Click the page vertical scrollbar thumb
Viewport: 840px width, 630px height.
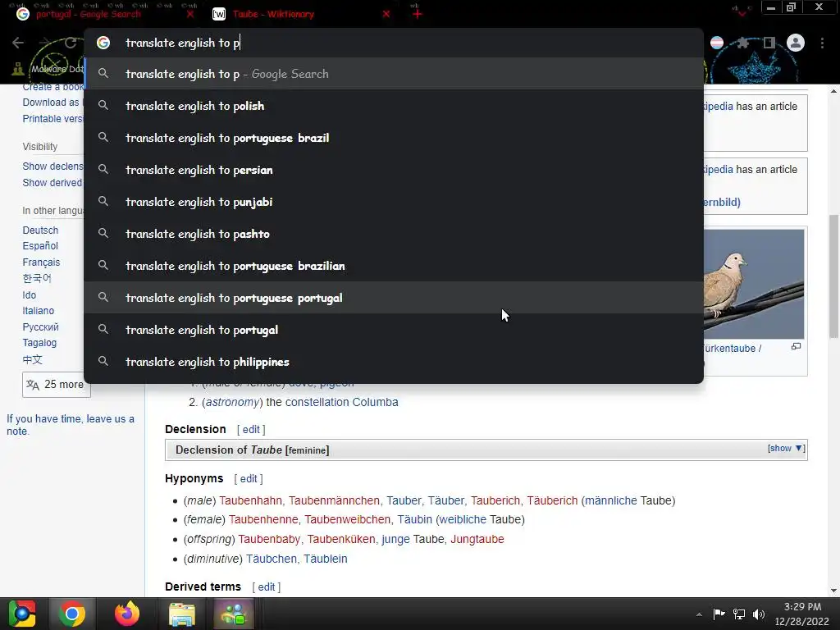(x=833, y=276)
